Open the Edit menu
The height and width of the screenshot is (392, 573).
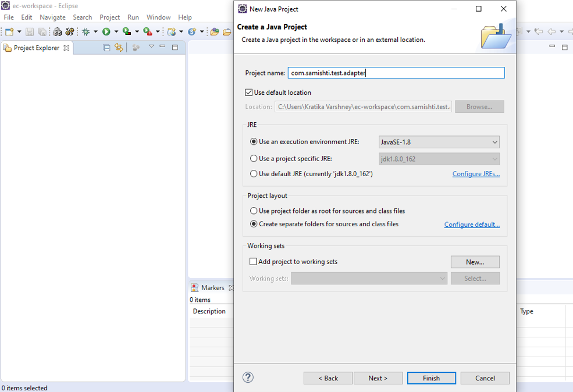tap(27, 17)
